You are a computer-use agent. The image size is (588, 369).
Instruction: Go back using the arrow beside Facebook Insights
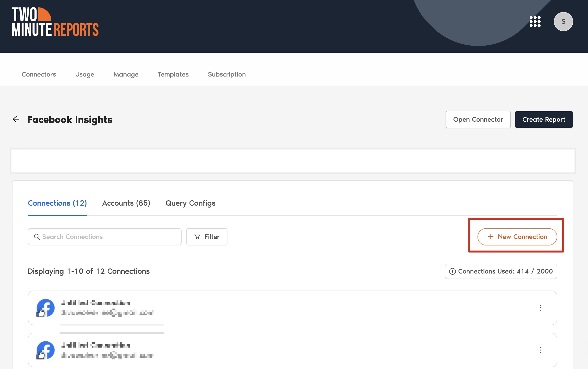point(16,119)
